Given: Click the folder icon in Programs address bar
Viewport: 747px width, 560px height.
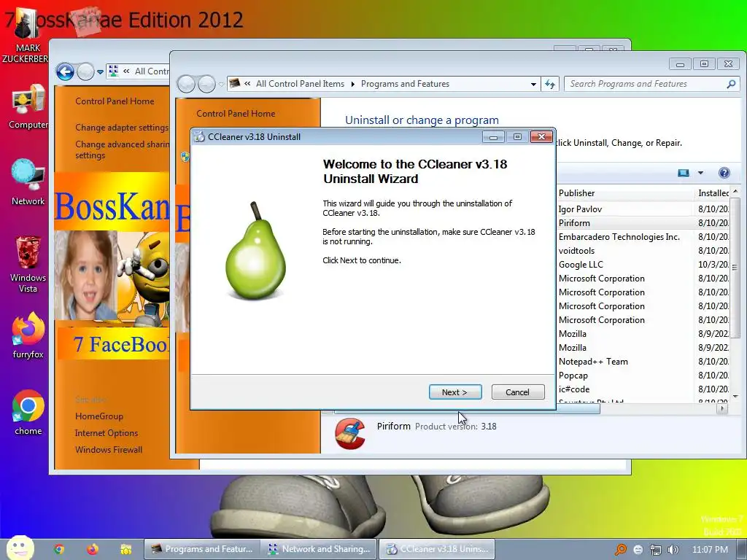Looking at the screenshot, I should [x=234, y=84].
